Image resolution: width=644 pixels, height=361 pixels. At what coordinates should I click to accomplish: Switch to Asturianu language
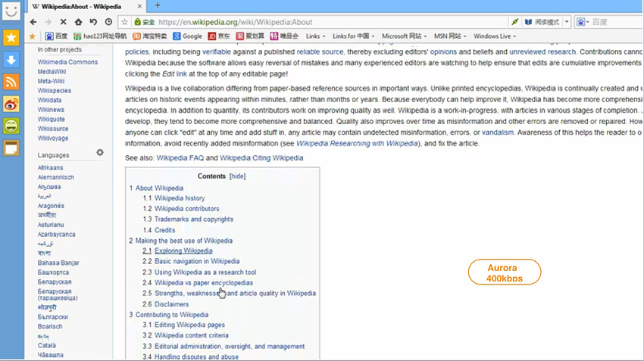[51, 225]
